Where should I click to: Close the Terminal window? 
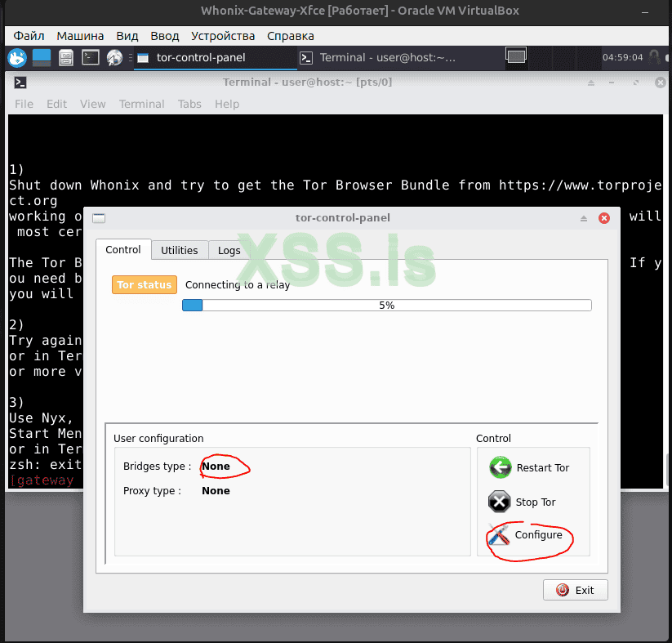tap(661, 83)
